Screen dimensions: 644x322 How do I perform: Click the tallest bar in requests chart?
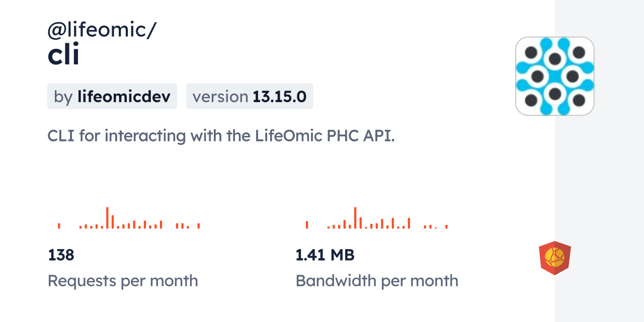107,218
